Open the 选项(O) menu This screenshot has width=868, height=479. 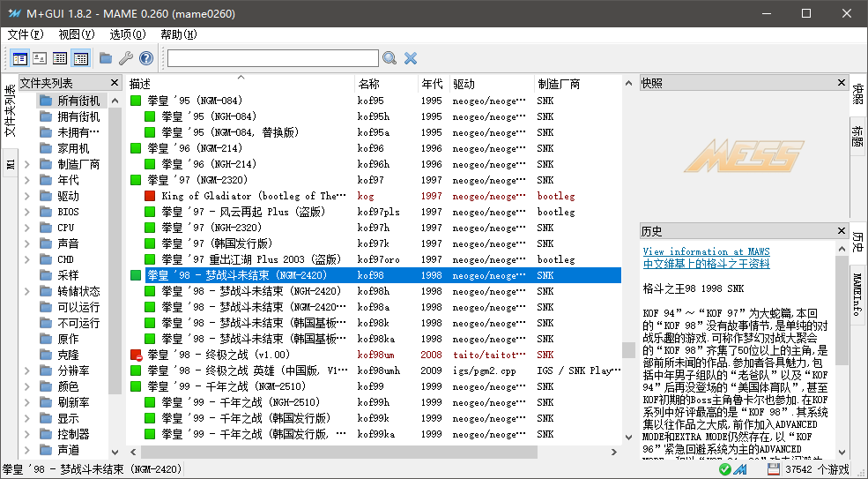pyautogui.click(x=127, y=34)
